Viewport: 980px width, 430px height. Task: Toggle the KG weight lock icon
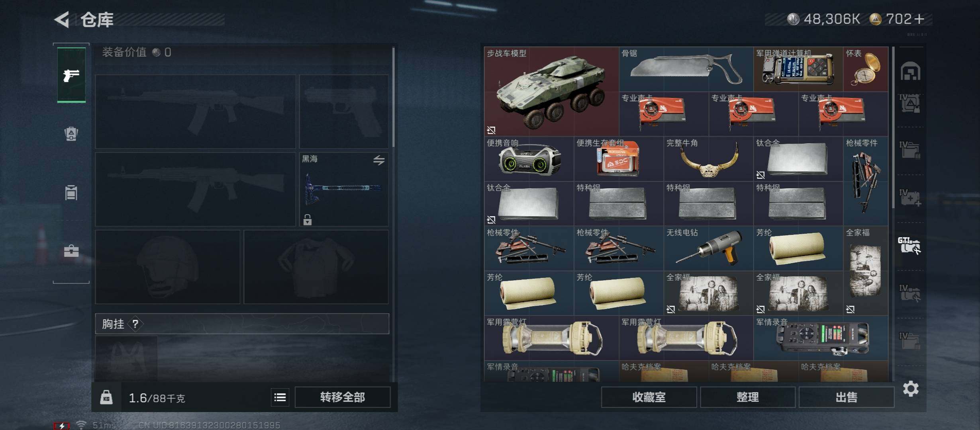pyautogui.click(x=106, y=397)
